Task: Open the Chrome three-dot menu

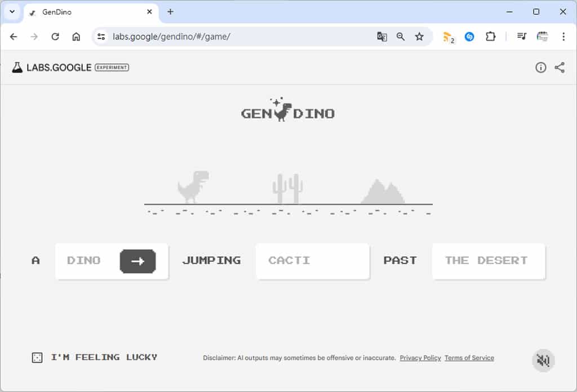Action: [563, 37]
